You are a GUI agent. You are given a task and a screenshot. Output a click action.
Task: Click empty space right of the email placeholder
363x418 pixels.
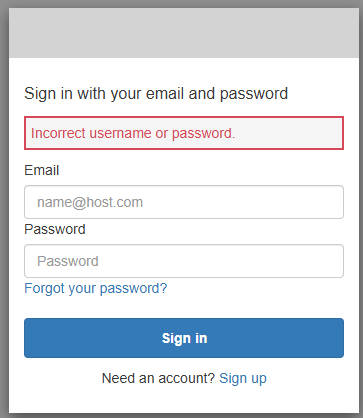(x=243, y=202)
